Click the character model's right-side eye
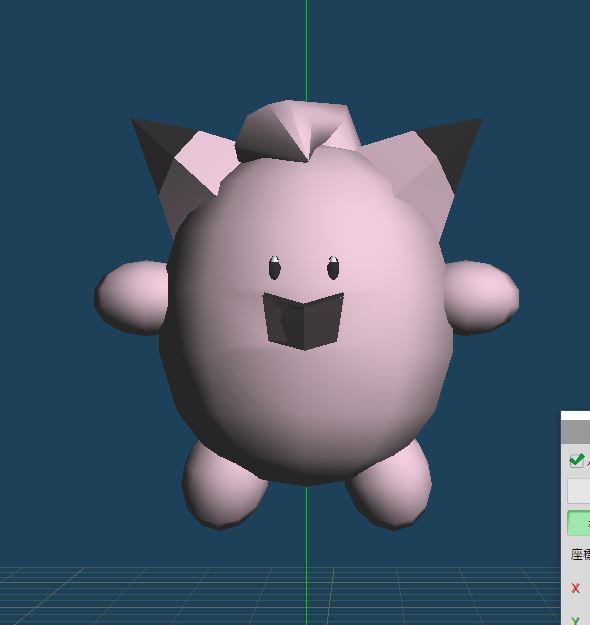Image resolution: width=590 pixels, height=625 pixels. 333,268
